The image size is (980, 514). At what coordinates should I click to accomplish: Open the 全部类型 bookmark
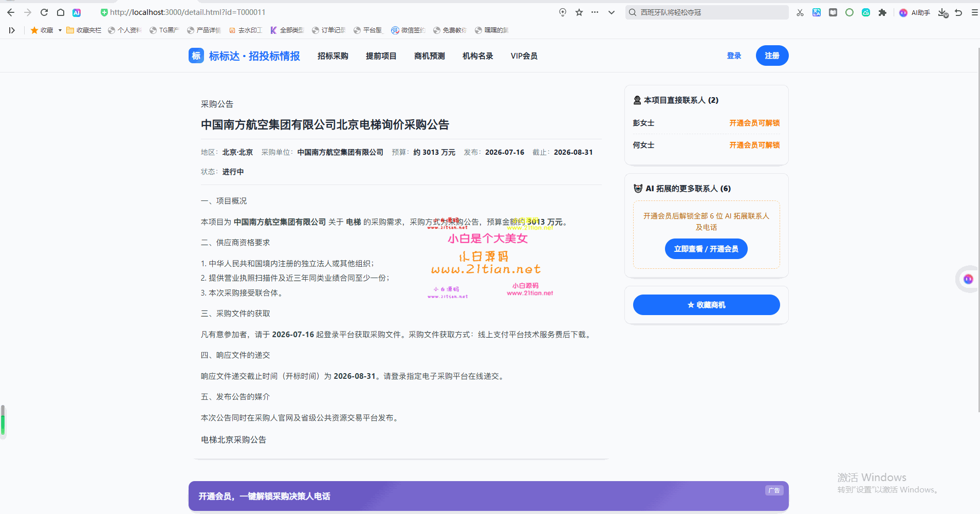tap(287, 30)
